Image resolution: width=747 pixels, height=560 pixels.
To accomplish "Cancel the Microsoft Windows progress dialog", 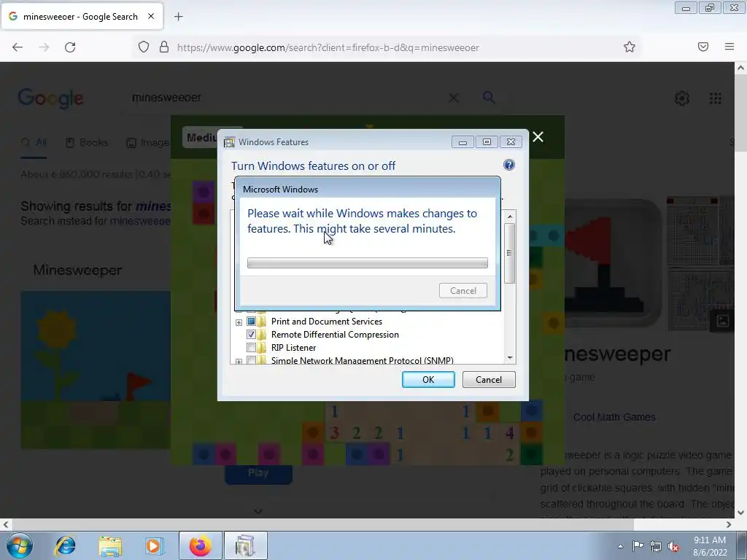I will click(463, 290).
